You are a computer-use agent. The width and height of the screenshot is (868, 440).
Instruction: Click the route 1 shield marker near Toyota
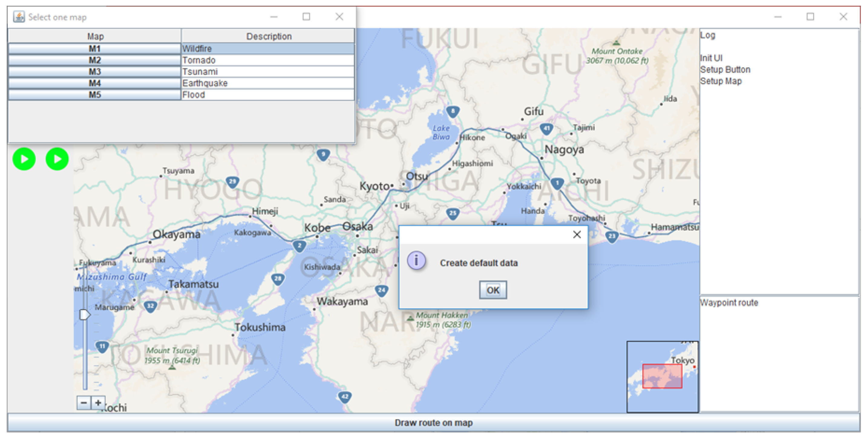[x=557, y=183]
